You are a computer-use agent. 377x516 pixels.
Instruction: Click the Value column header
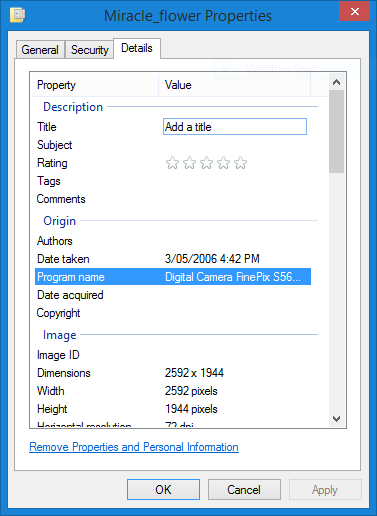click(235, 85)
